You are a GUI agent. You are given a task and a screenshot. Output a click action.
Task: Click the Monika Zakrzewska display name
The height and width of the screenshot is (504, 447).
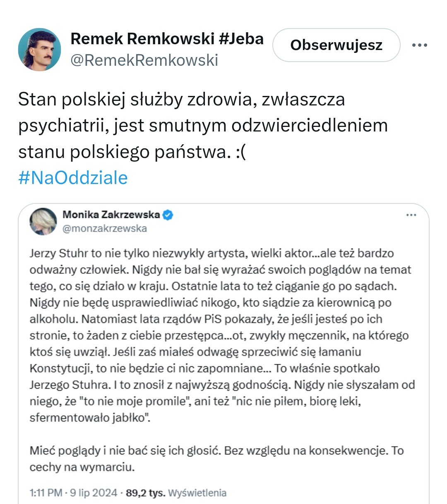[x=111, y=215]
